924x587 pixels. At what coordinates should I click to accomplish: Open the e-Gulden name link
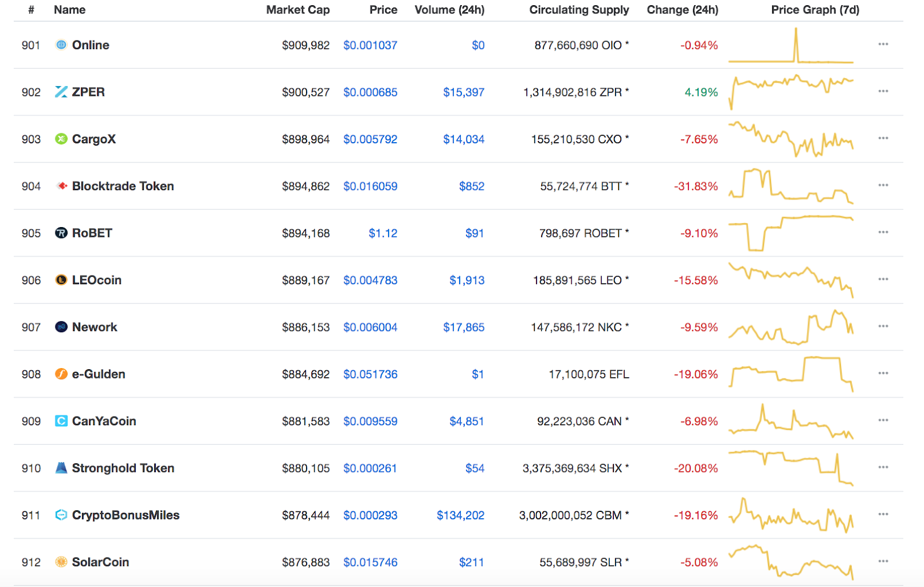click(x=99, y=374)
